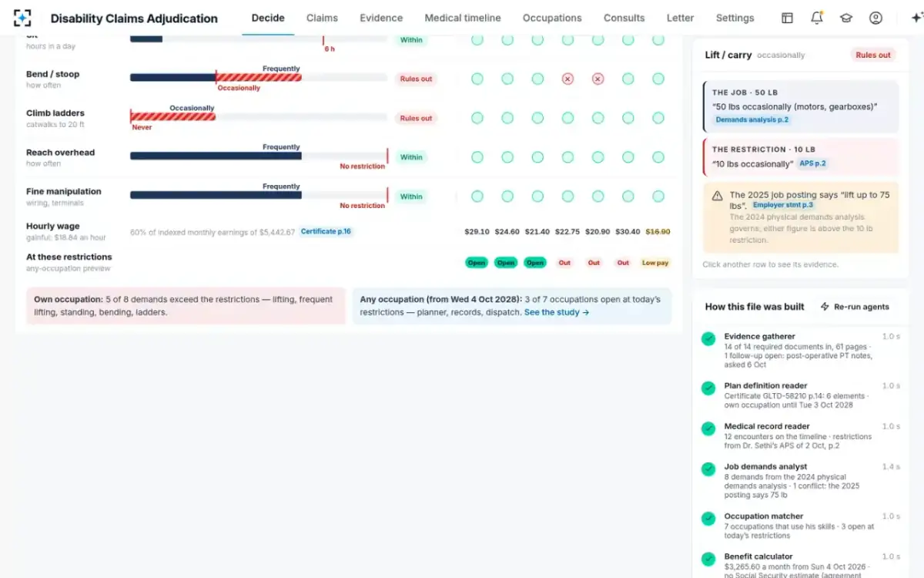Click the Disability Claims Adjudication logo icon
The image size is (924, 578).
pyautogui.click(x=22, y=18)
